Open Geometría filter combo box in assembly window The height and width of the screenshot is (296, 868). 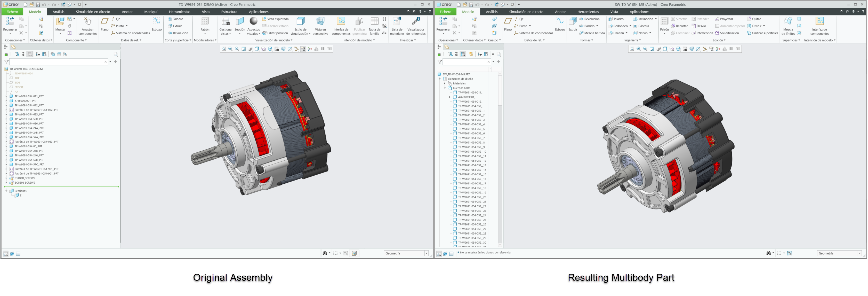coord(406,253)
